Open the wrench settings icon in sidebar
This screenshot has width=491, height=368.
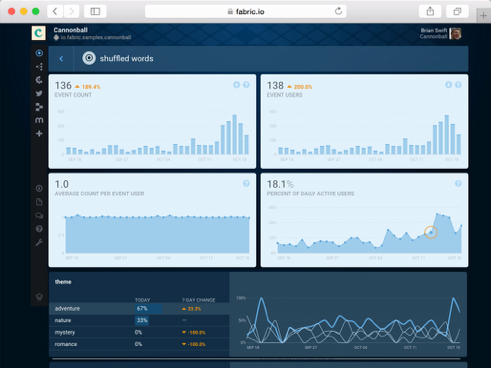(x=39, y=242)
